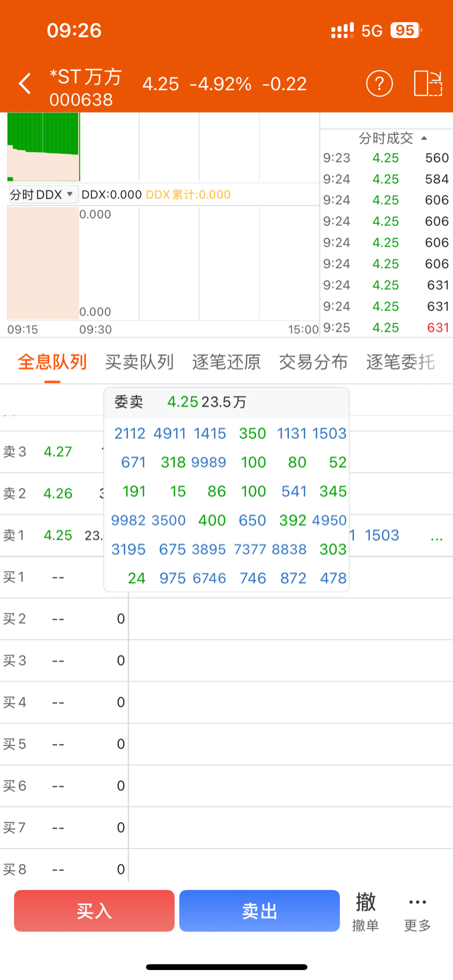Screen dimensions: 453x980
Task: Select the 卖1 4.25 row
Action: (226, 536)
